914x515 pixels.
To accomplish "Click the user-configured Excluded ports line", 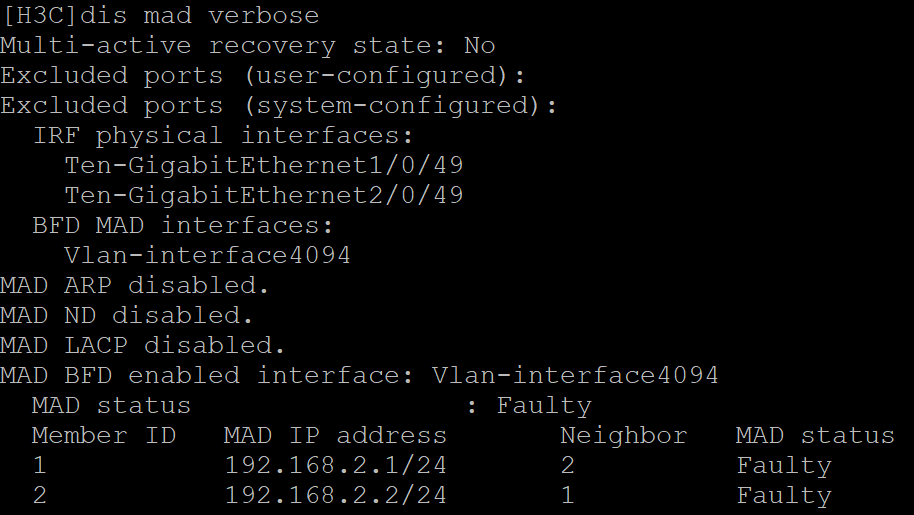I will coord(263,76).
